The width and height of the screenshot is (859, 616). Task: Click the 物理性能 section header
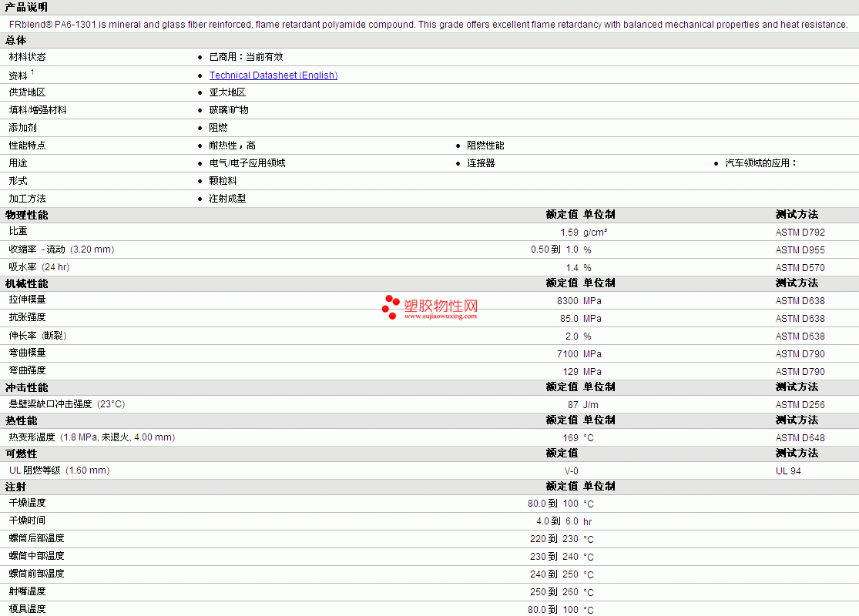point(26,215)
